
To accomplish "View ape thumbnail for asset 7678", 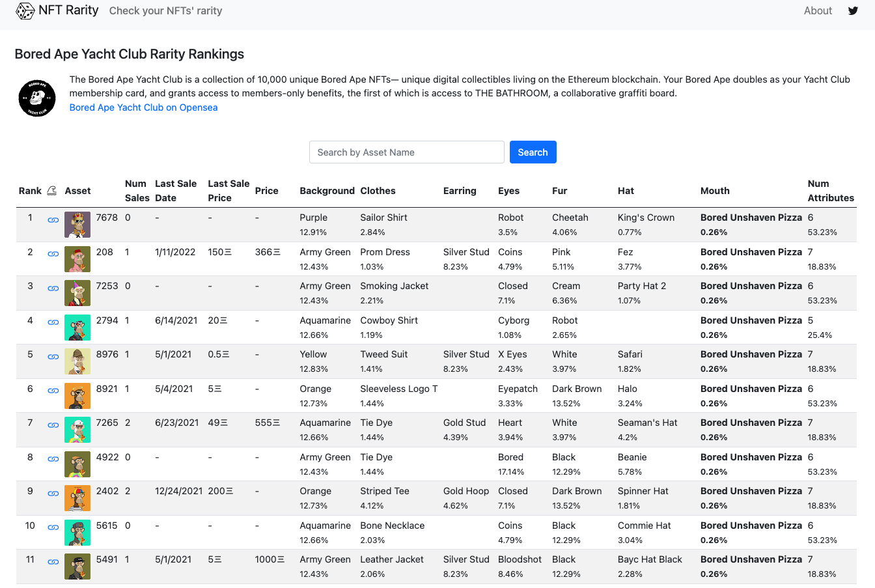I will [x=77, y=225].
